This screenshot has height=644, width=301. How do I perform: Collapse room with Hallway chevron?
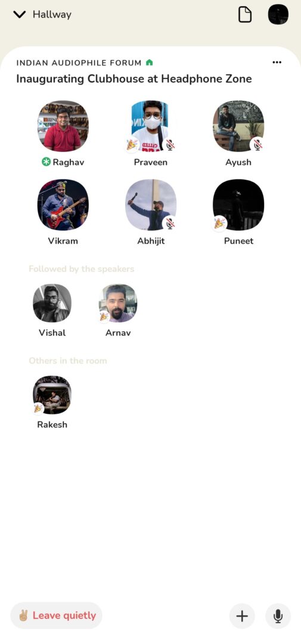[x=19, y=15]
